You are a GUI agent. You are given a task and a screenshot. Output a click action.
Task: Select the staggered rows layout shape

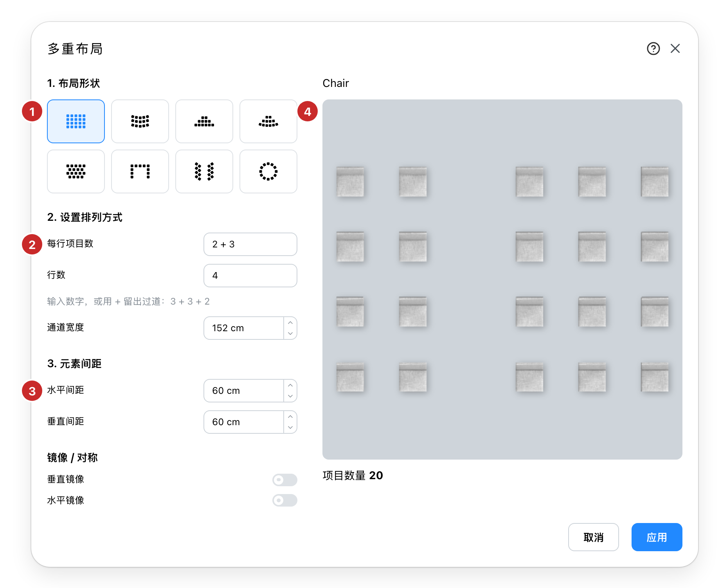(x=76, y=171)
